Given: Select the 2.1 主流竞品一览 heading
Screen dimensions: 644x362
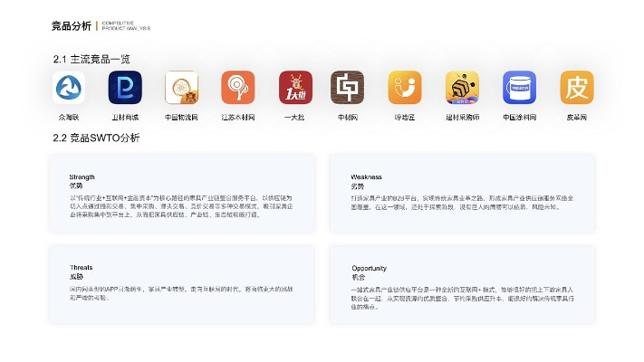Looking at the screenshot, I should [91, 59].
